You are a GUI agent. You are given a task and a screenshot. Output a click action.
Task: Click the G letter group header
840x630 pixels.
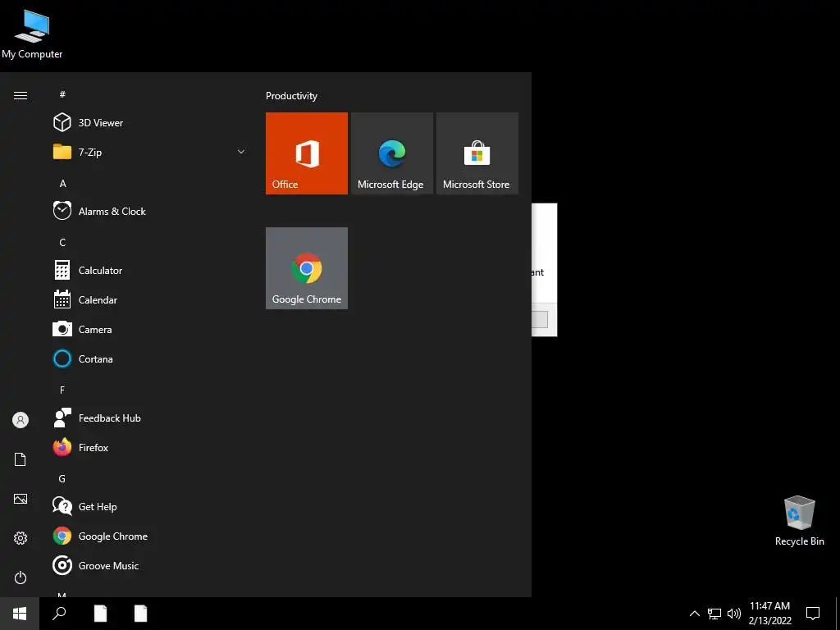[x=62, y=478]
